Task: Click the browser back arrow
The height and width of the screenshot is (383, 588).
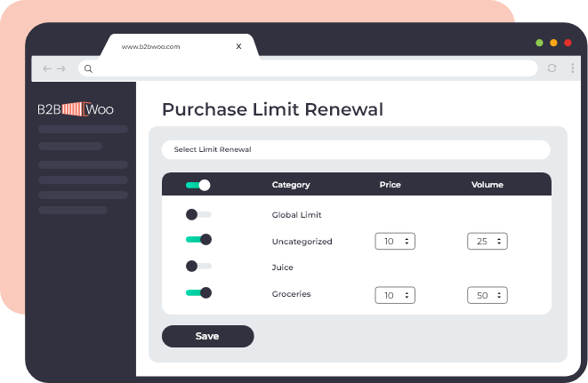Action: pyautogui.click(x=47, y=68)
